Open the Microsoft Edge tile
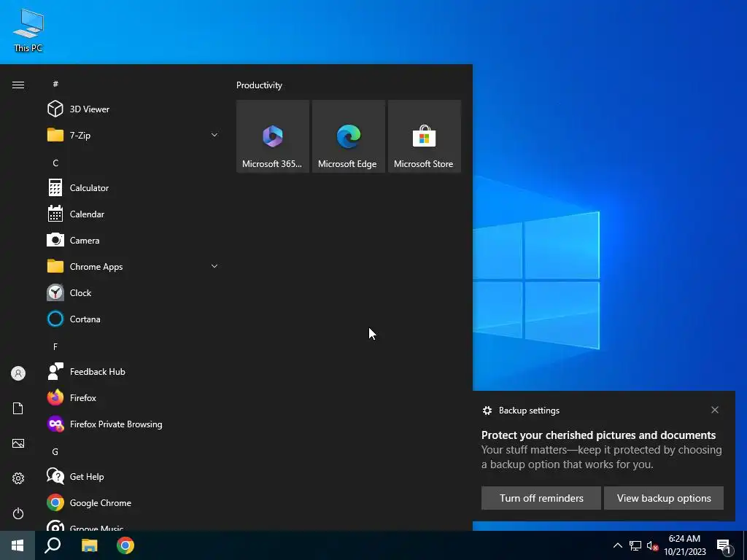The height and width of the screenshot is (560, 747). [348, 136]
